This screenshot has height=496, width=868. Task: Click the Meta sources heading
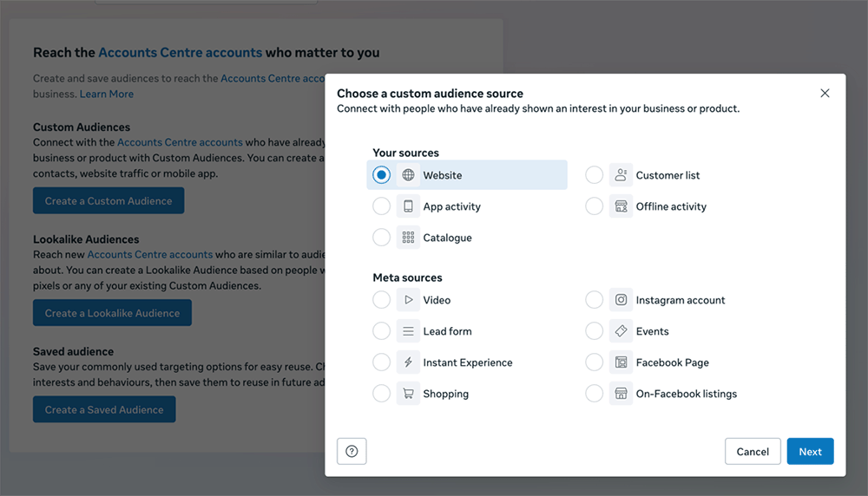point(407,277)
